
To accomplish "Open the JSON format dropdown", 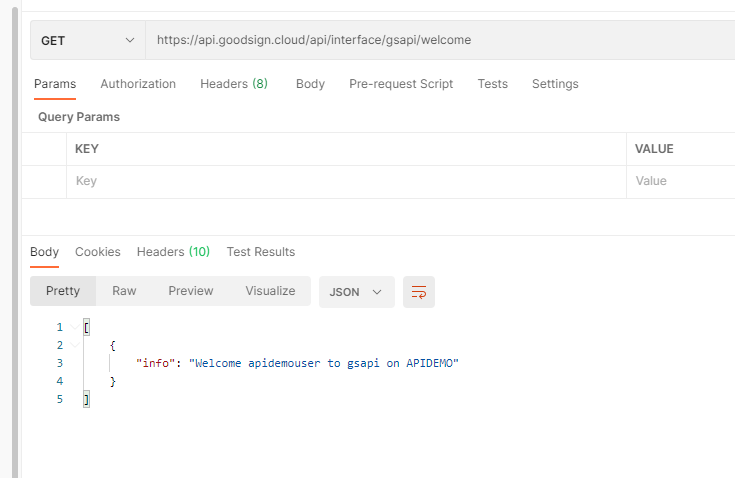I will coord(356,292).
